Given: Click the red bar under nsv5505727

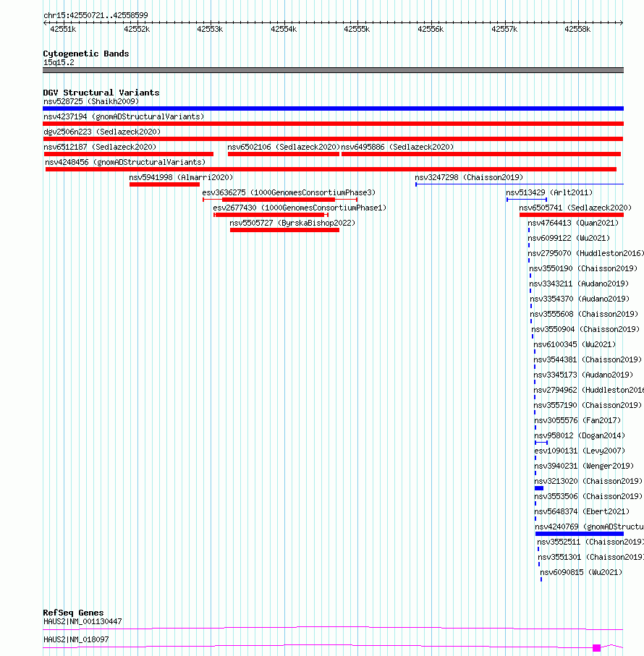Looking at the screenshot, I should [284, 230].
